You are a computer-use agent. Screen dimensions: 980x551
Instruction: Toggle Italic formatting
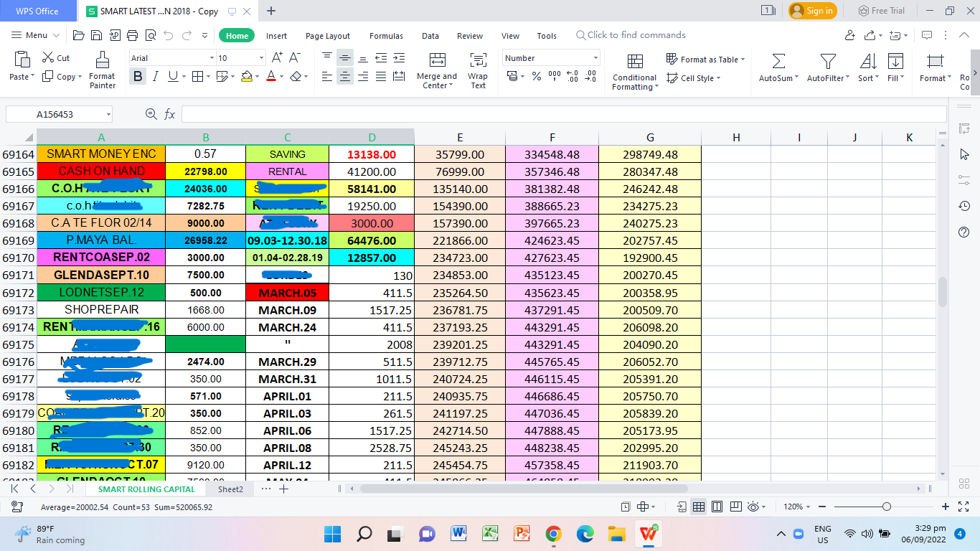click(156, 76)
